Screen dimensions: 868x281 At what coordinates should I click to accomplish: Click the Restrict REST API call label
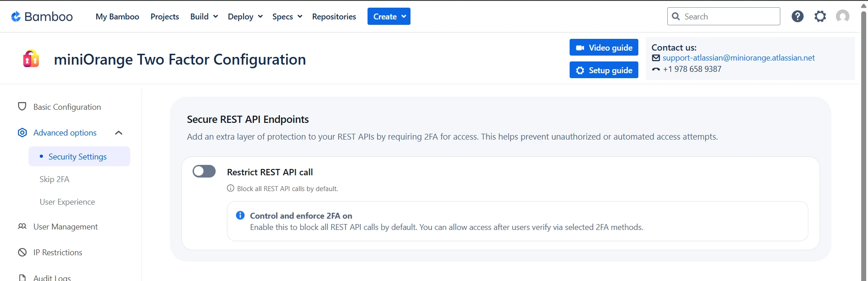[x=270, y=172]
